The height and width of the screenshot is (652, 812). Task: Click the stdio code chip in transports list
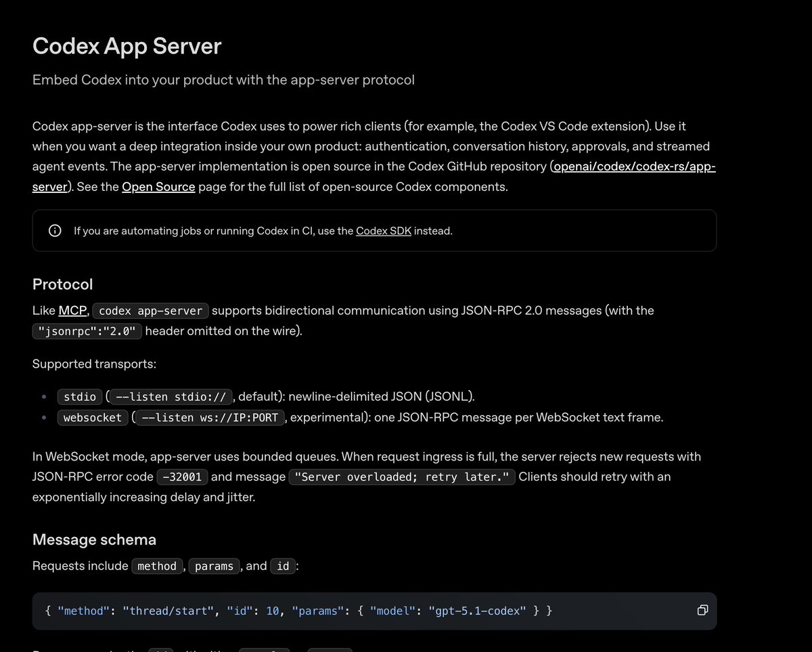coord(80,397)
